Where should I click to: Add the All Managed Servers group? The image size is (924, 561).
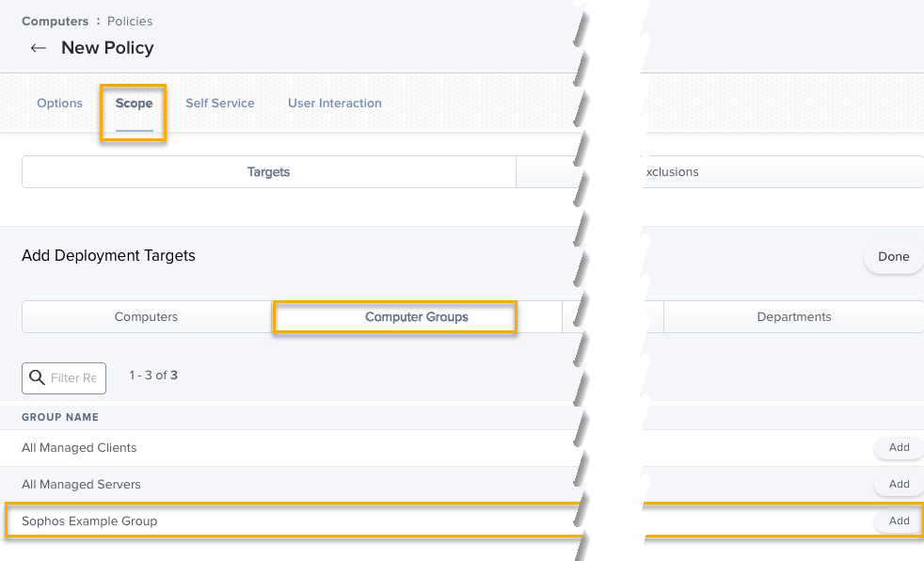coord(899,484)
